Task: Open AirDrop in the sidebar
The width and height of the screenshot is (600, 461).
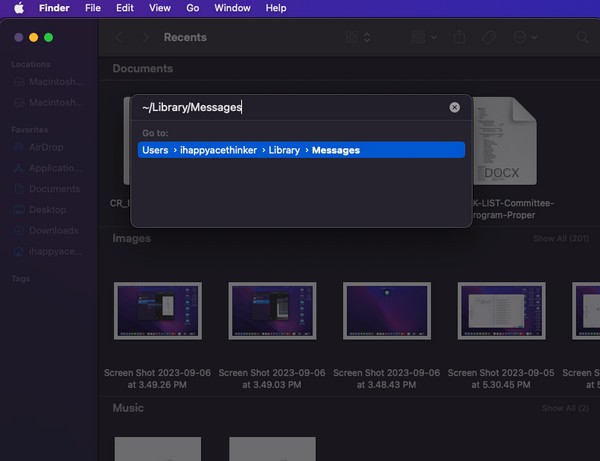Action: (x=38, y=147)
